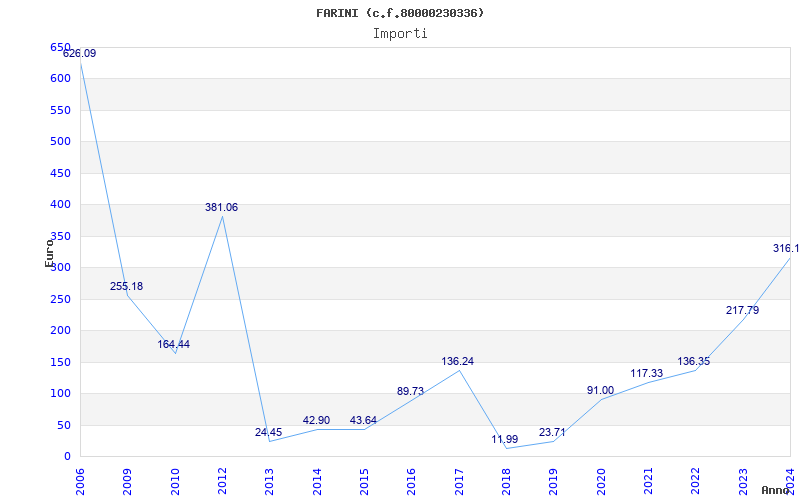800x500 pixels.
Task: Click the 450 y-axis tick label
Action: 60,173
